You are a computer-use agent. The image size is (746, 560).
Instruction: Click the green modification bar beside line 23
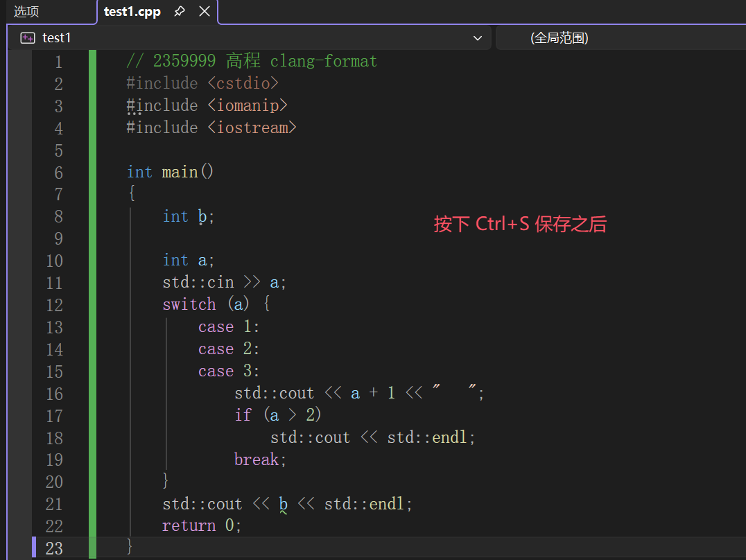coord(92,548)
